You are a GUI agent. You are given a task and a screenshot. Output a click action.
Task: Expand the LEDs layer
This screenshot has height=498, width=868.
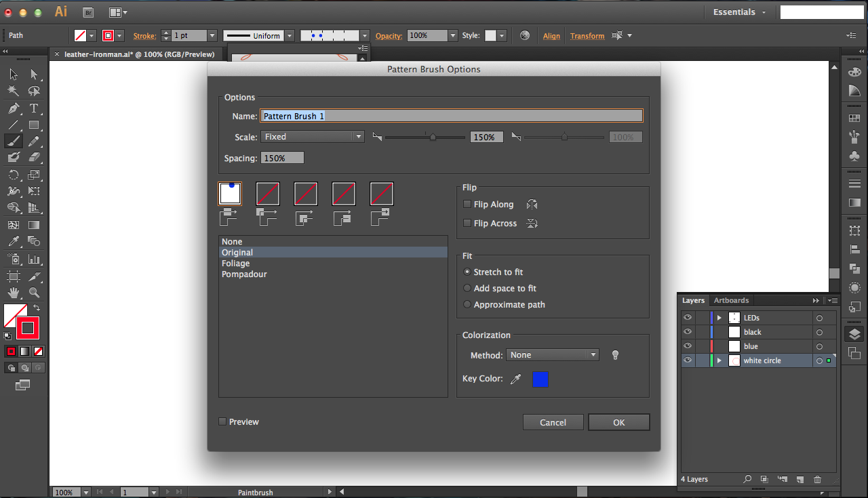click(x=719, y=318)
